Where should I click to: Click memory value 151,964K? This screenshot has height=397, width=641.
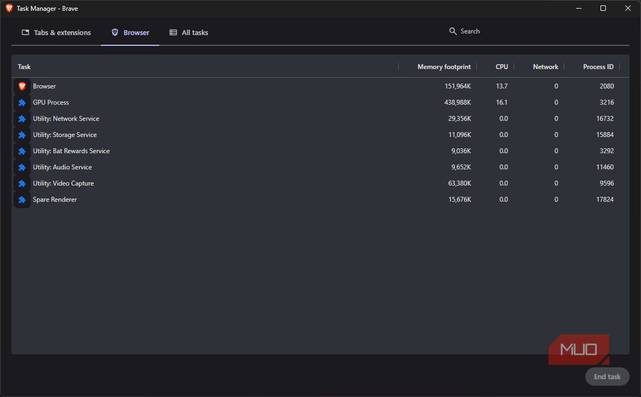(x=457, y=86)
